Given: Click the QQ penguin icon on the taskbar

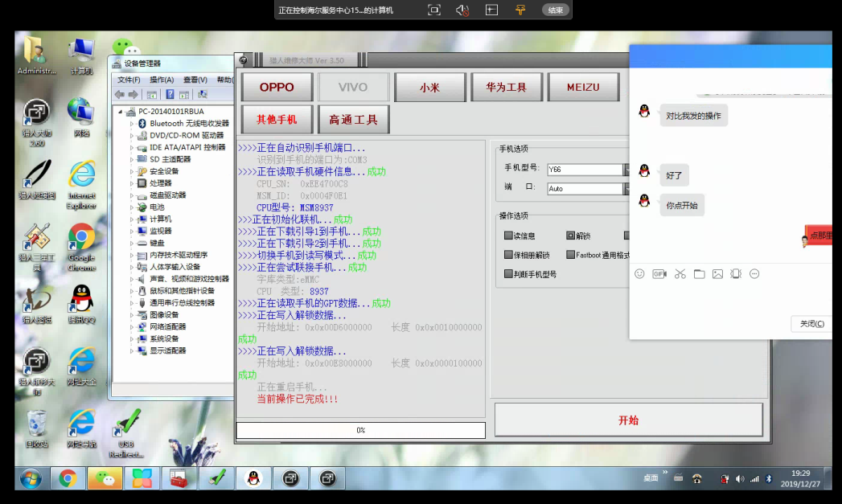Looking at the screenshot, I should click(253, 477).
